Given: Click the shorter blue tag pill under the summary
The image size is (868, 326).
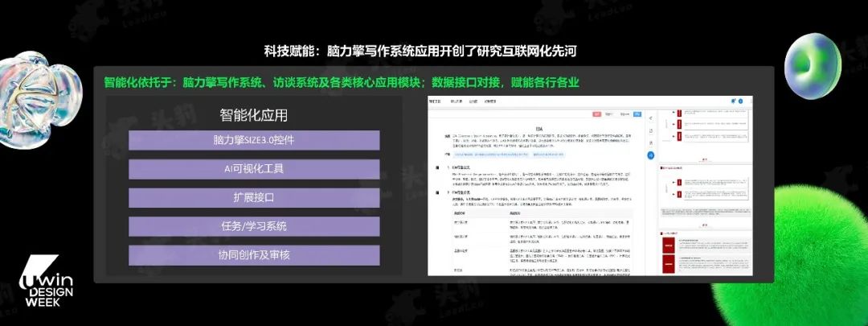Looking at the screenshot, I should [x=548, y=155].
